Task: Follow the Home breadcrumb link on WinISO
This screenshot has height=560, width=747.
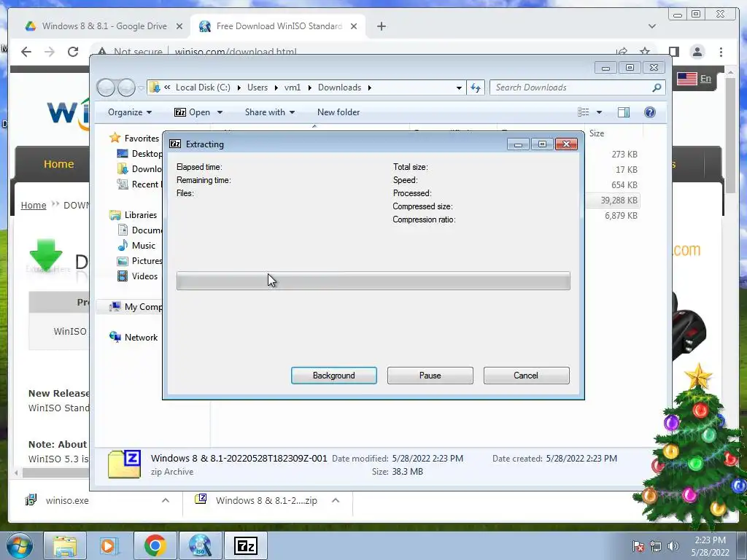Action: point(34,205)
